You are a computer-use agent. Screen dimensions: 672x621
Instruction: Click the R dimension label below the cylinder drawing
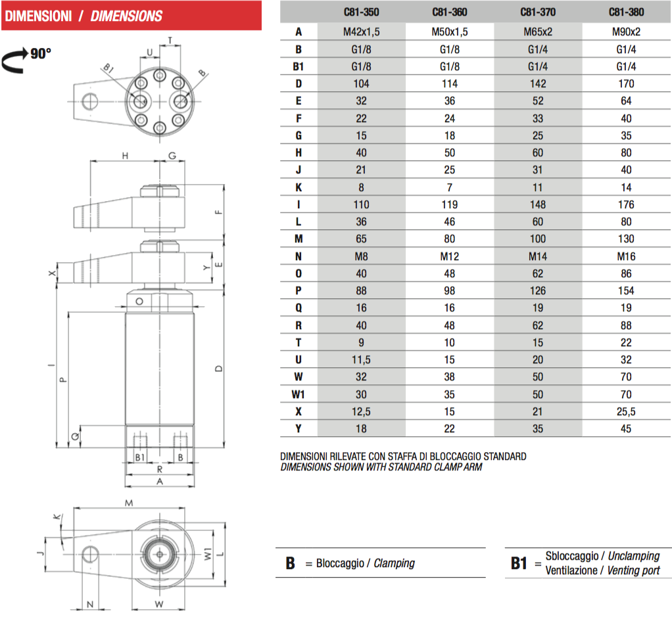pyautogui.click(x=159, y=469)
